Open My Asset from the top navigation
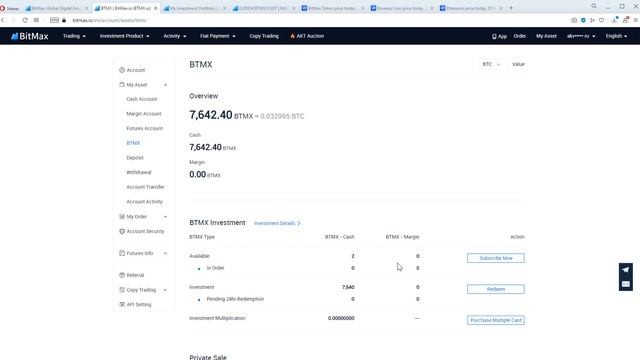 click(x=546, y=36)
